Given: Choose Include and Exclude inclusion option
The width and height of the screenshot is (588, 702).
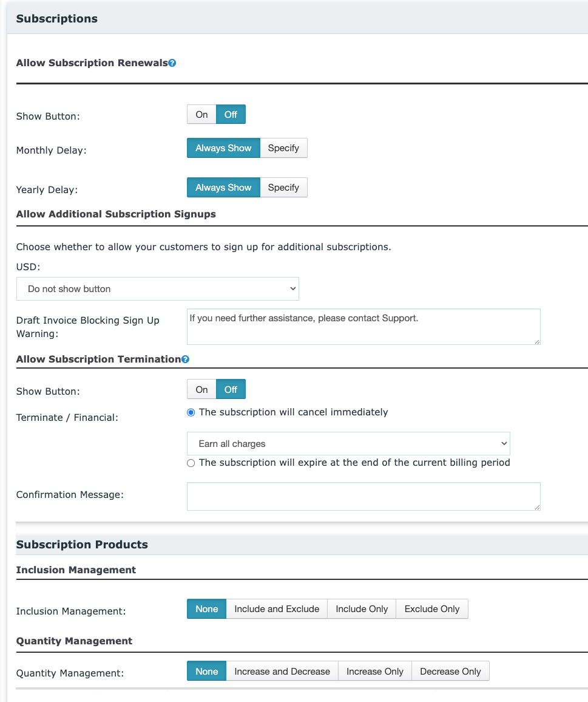Looking at the screenshot, I should 277,609.
